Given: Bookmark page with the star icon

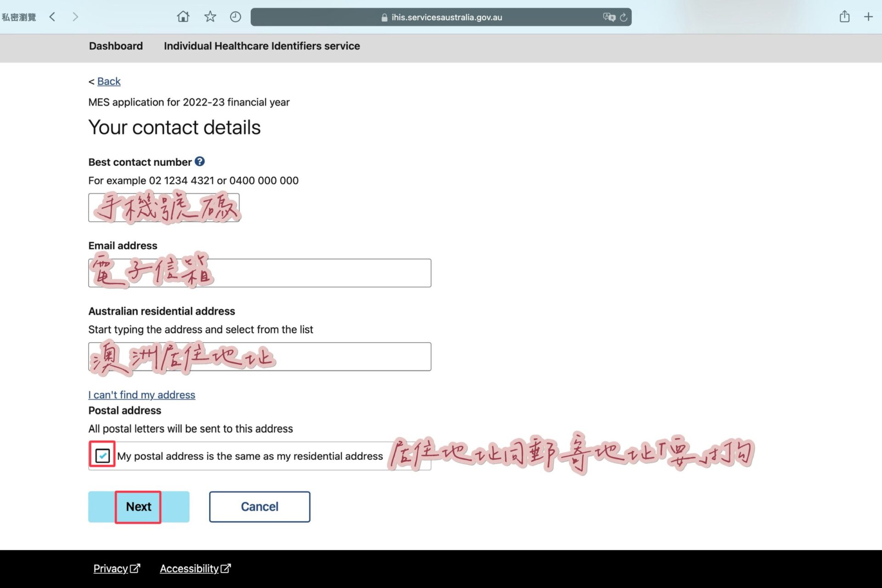Looking at the screenshot, I should pyautogui.click(x=210, y=17).
